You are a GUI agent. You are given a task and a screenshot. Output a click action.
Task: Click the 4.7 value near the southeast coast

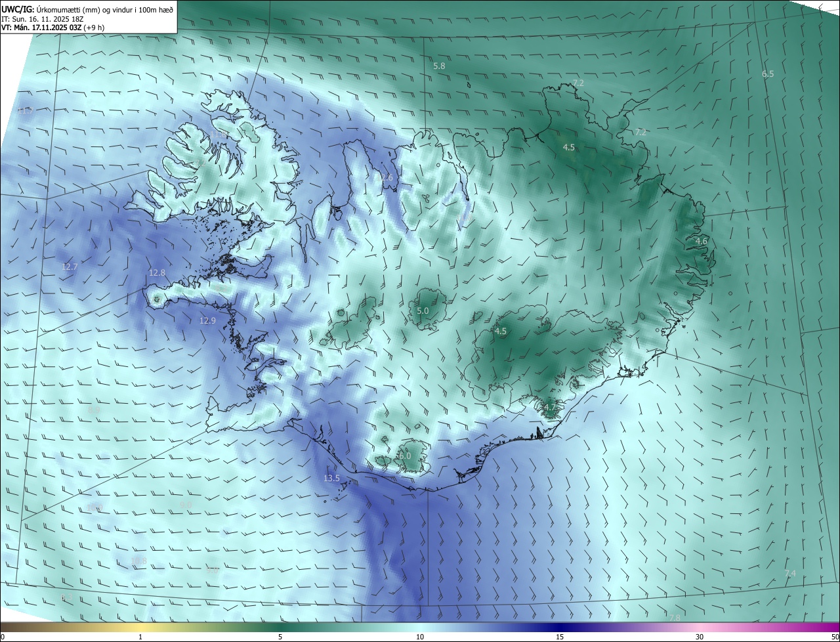(550, 408)
